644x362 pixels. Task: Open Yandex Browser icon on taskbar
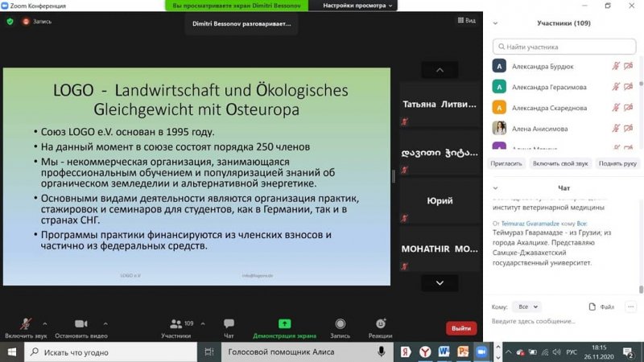point(425,352)
